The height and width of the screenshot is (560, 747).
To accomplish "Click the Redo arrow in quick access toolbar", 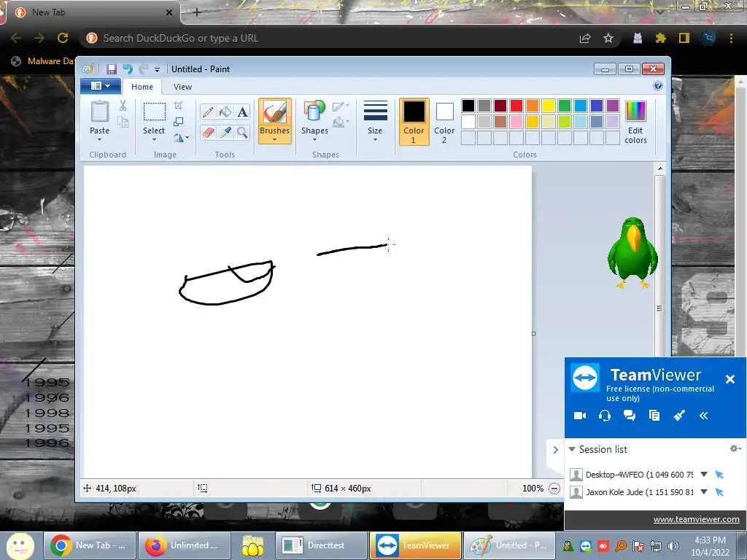I will pyautogui.click(x=144, y=69).
